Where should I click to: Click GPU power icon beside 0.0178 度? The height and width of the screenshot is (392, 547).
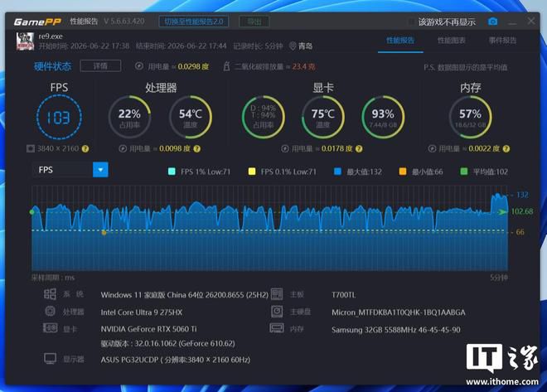pos(285,149)
